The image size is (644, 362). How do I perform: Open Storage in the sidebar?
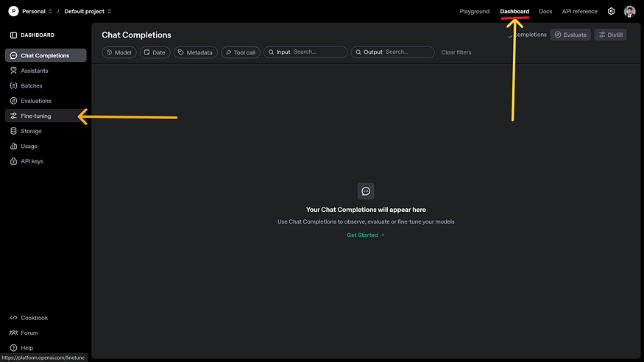(46, 132)
